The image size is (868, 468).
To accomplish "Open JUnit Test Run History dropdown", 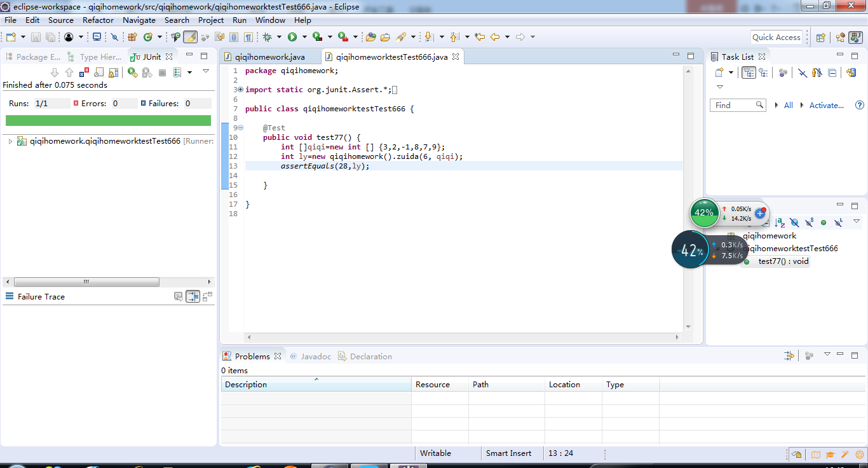I will tap(189, 72).
